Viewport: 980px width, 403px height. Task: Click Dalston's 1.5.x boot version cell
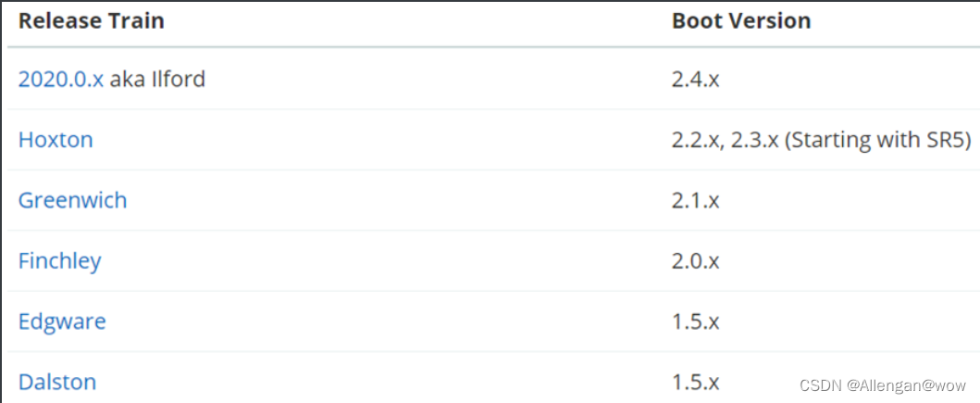(x=696, y=383)
